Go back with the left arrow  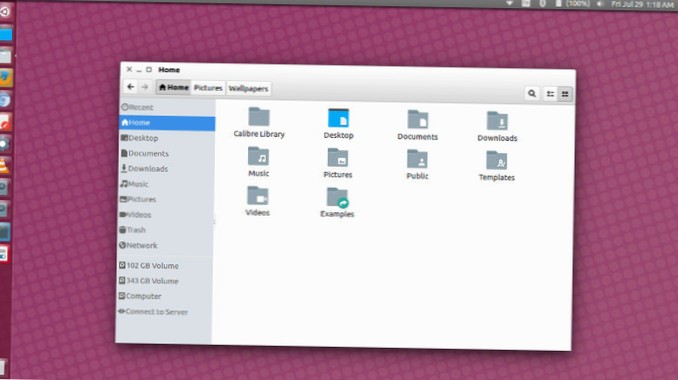[131, 87]
